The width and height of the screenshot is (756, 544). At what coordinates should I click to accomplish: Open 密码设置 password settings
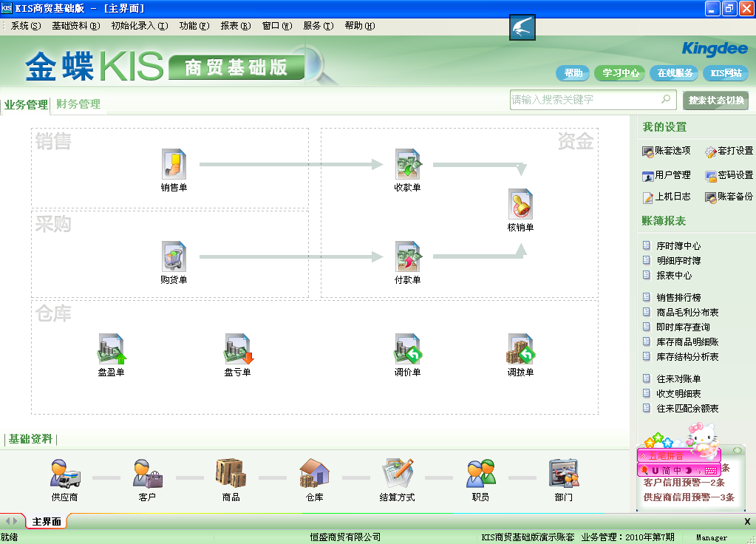tap(729, 175)
